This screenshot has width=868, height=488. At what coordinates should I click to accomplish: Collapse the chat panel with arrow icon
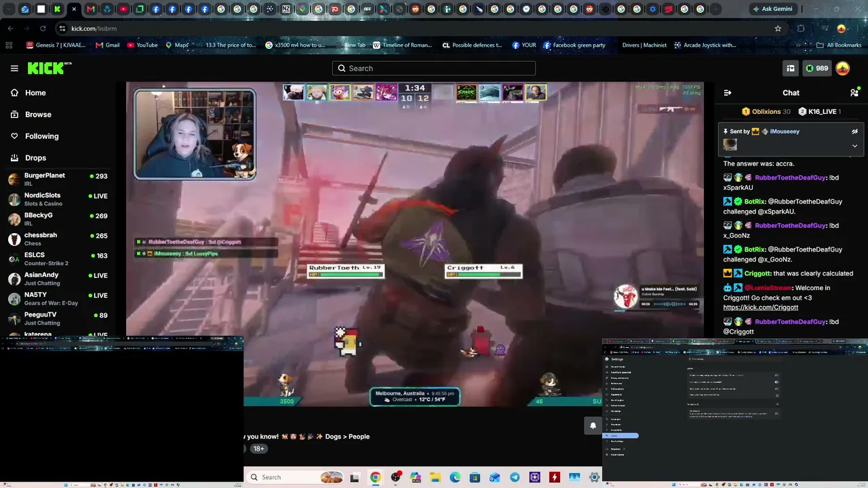click(x=728, y=93)
